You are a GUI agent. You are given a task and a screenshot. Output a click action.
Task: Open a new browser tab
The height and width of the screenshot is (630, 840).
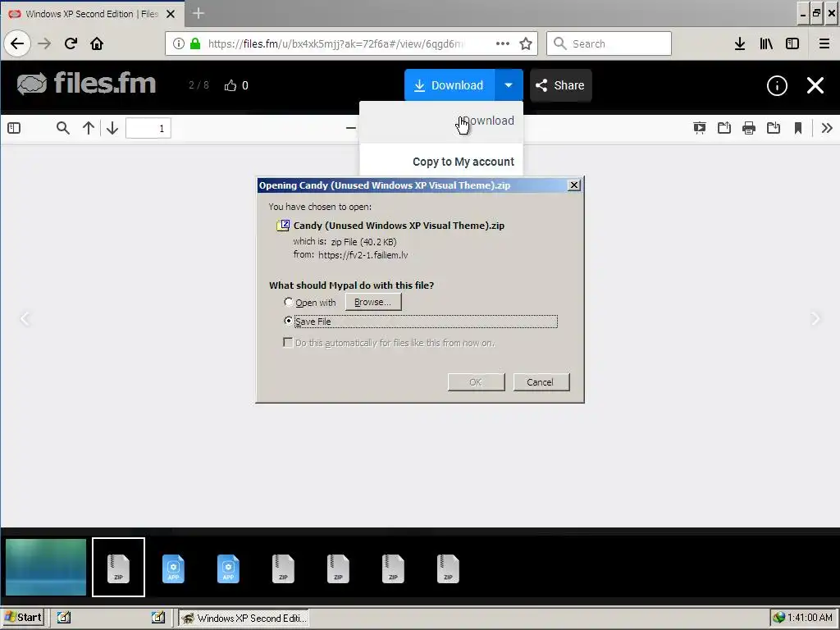(199, 13)
